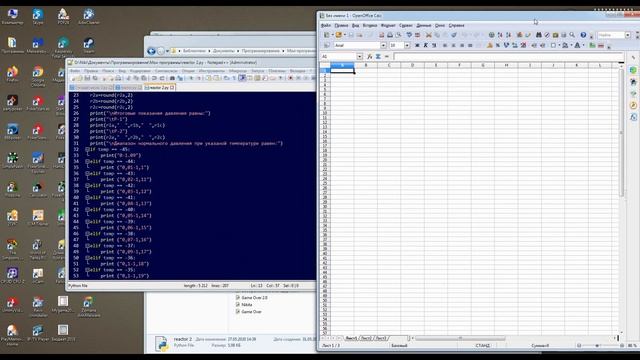Click the Format Paintbrush icon in Calc
Screen dimensions: 640x360
(454, 35)
